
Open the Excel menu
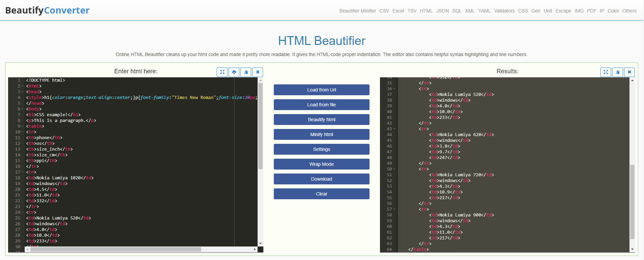coord(398,11)
